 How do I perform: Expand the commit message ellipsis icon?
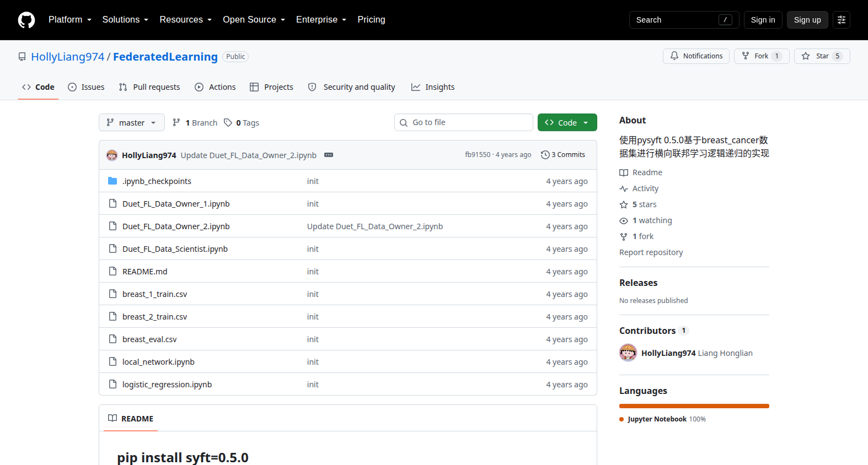pyautogui.click(x=329, y=155)
